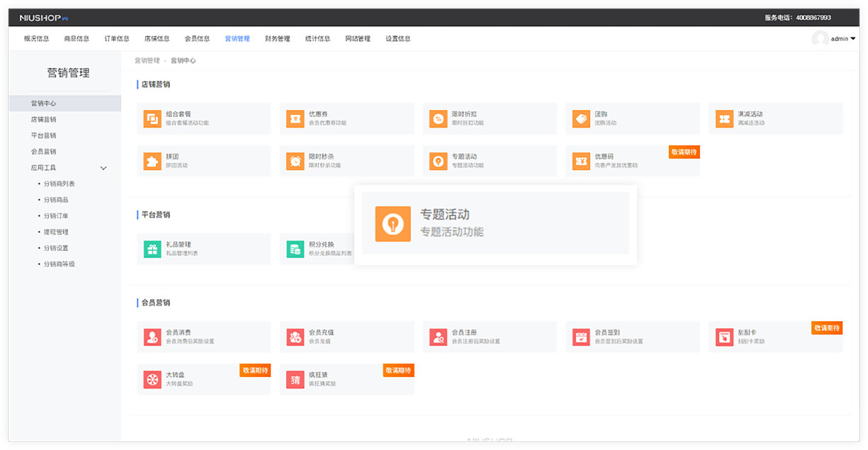Click the 敬请期待 badge on 大转盘
The image size is (868, 450).
pyautogui.click(x=255, y=370)
